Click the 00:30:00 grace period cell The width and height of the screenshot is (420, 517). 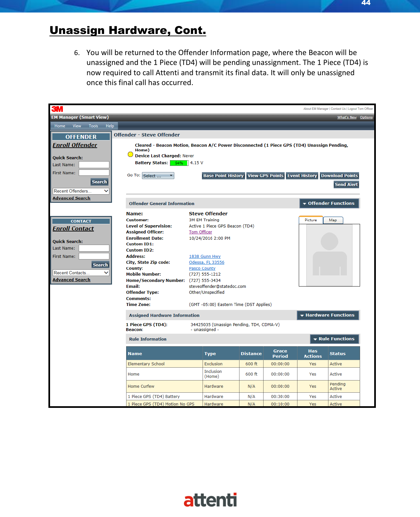280,397
